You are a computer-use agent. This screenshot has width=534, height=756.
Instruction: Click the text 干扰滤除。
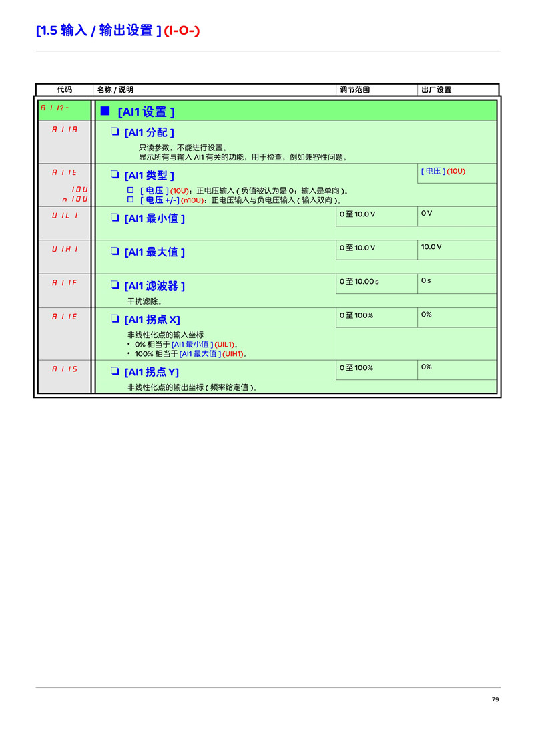point(145,301)
